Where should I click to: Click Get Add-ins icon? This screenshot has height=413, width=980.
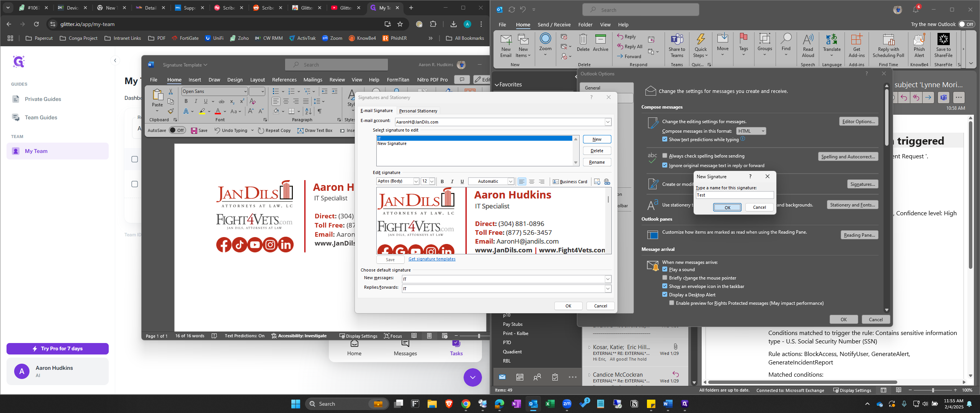(x=856, y=45)
